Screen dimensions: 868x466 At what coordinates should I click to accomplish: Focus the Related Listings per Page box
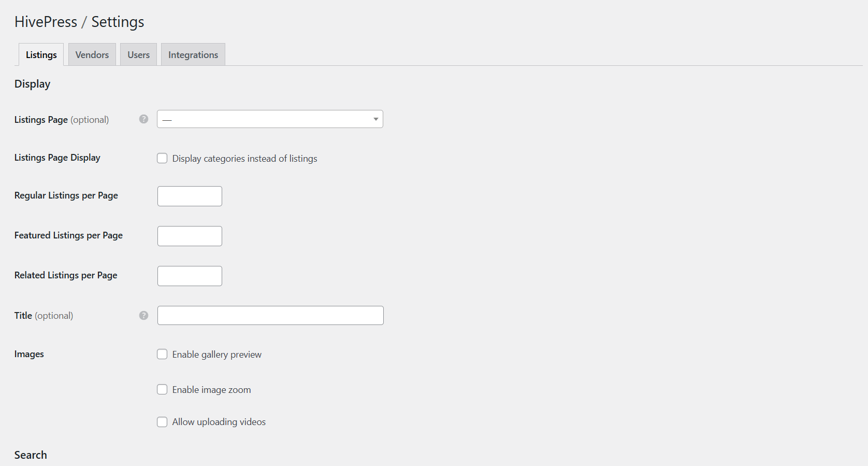point(189,276)
